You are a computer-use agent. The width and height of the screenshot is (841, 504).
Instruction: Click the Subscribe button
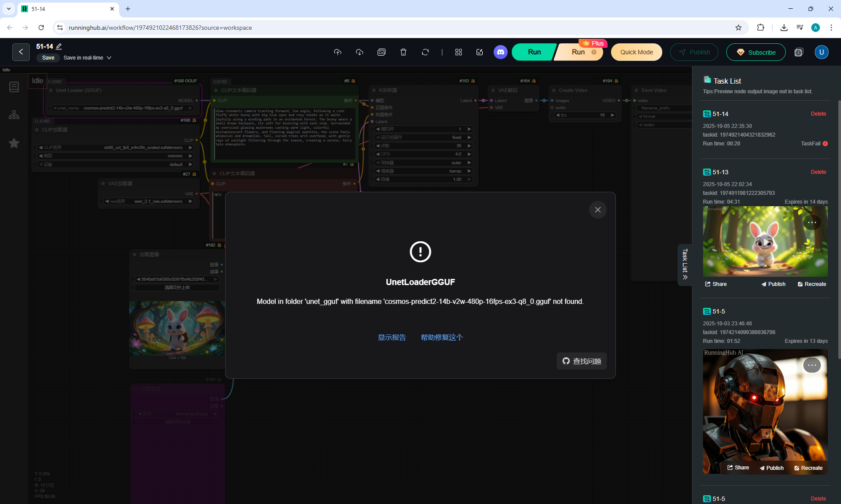tap(756, 52)
